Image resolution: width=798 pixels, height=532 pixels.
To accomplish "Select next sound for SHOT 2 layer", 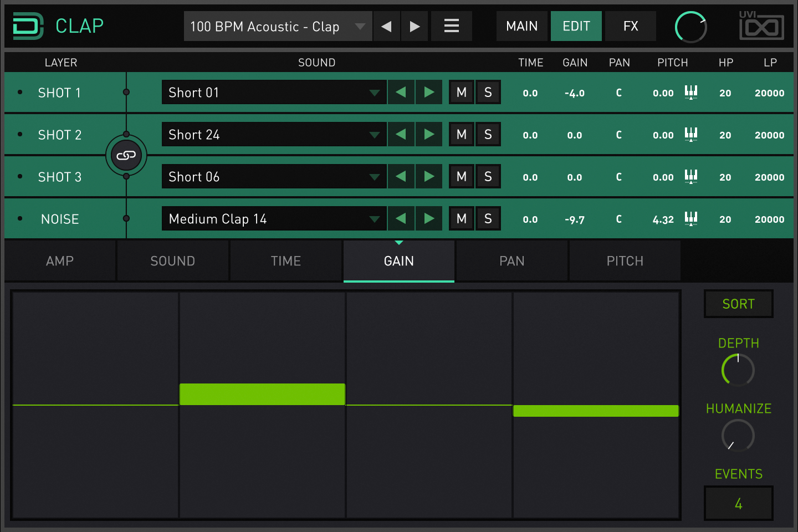I will (429, 135).
